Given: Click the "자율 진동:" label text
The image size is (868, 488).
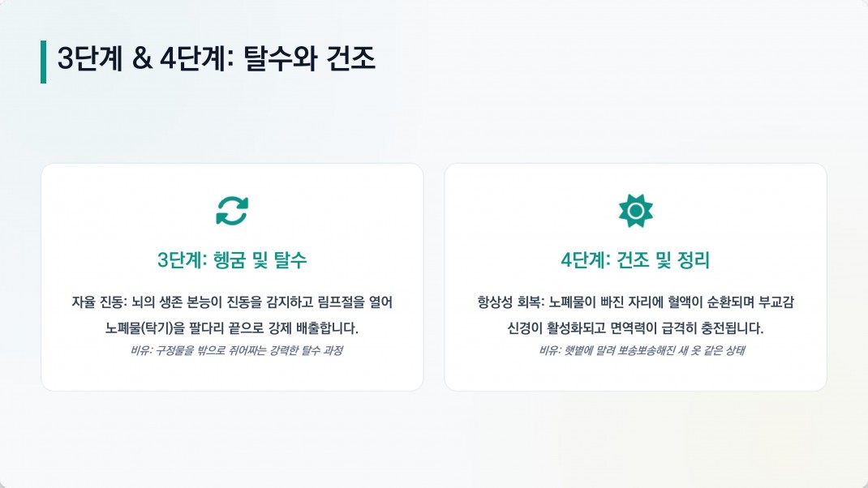Looking at the screenshot, I should tap(100, 302).
